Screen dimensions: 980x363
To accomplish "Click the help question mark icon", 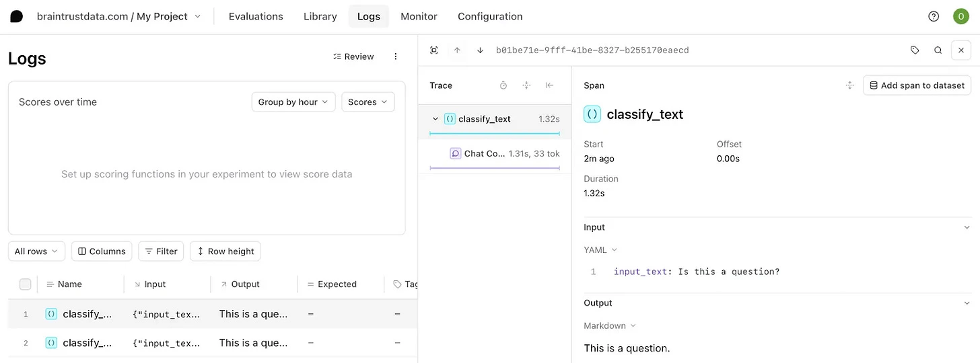I will (934, 17).
